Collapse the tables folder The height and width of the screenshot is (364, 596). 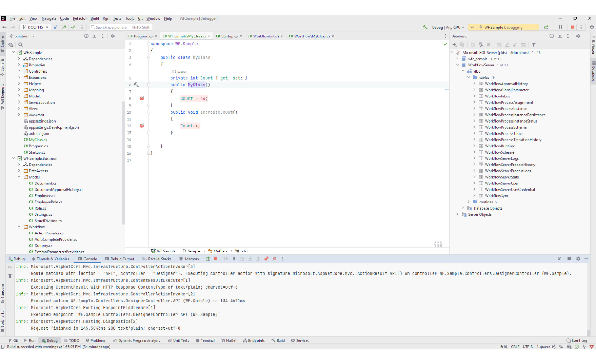(x=469, y=77)
